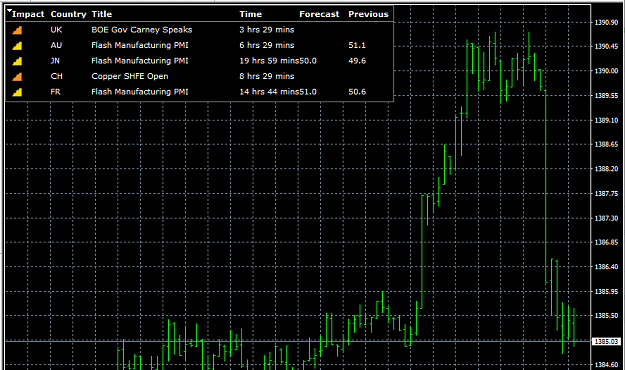Click impact icon for BOE Gov Carney Speaks
Screen dimensions: 625x370
coord(17,30)
